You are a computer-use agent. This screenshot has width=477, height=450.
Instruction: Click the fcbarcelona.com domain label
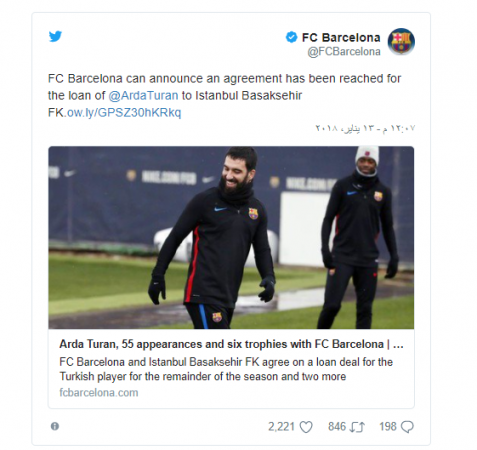pos(99,392)
